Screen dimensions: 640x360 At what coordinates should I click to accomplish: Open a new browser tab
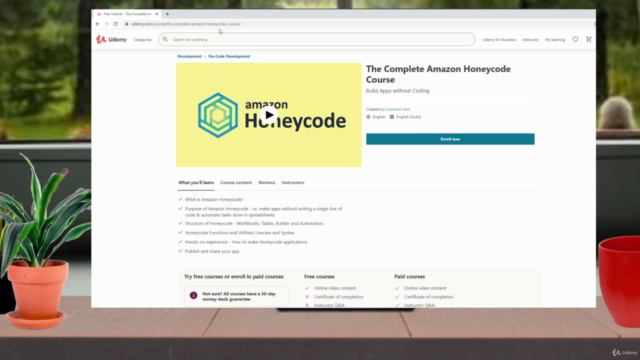(167, 14)
